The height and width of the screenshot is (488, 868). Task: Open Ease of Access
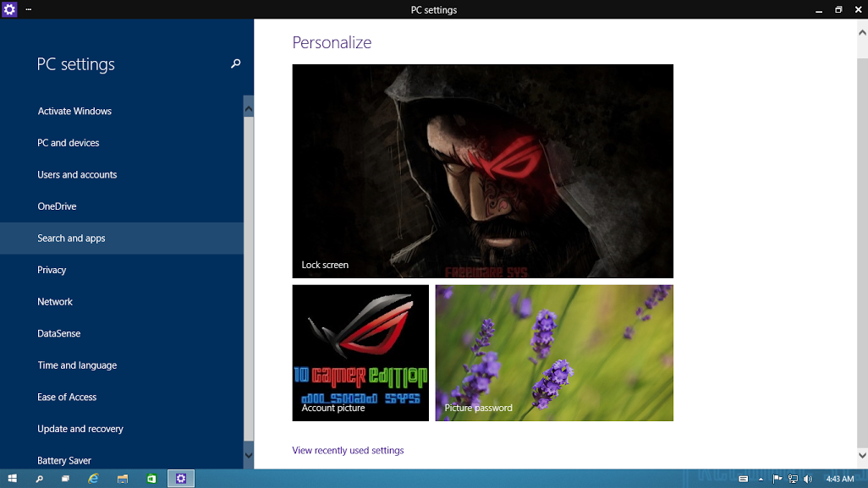tap(122, 398)
